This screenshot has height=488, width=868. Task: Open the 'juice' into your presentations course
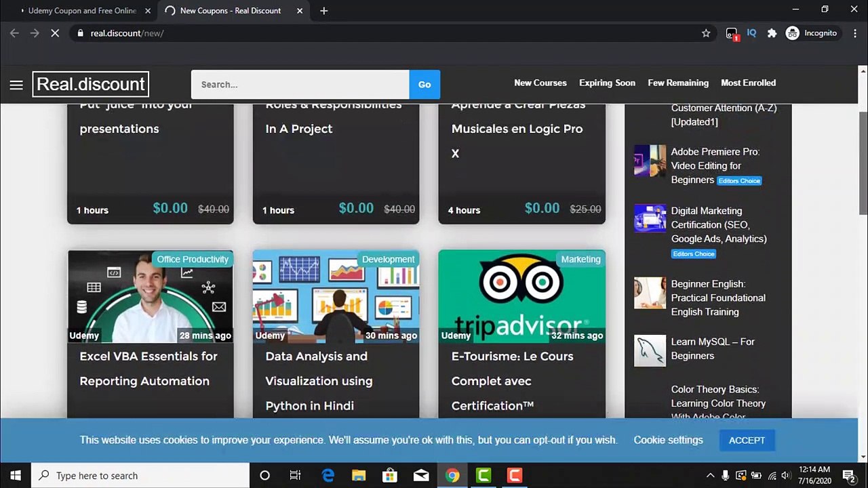[x=136, y=117]
